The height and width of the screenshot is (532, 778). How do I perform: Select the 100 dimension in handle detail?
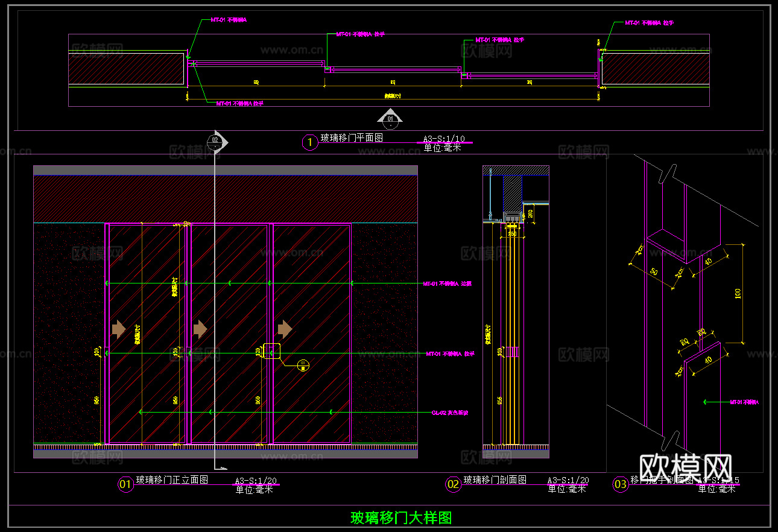pos(738,293)
